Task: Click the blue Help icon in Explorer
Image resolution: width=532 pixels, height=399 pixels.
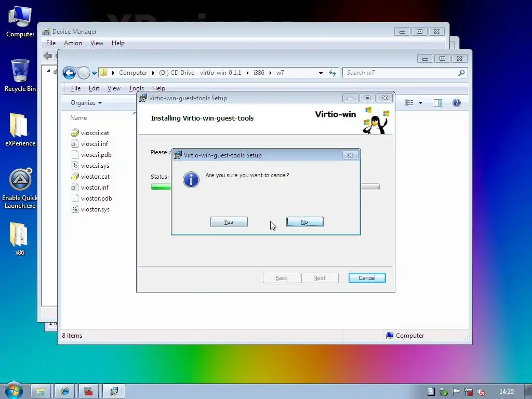Action: coord(457,103)
